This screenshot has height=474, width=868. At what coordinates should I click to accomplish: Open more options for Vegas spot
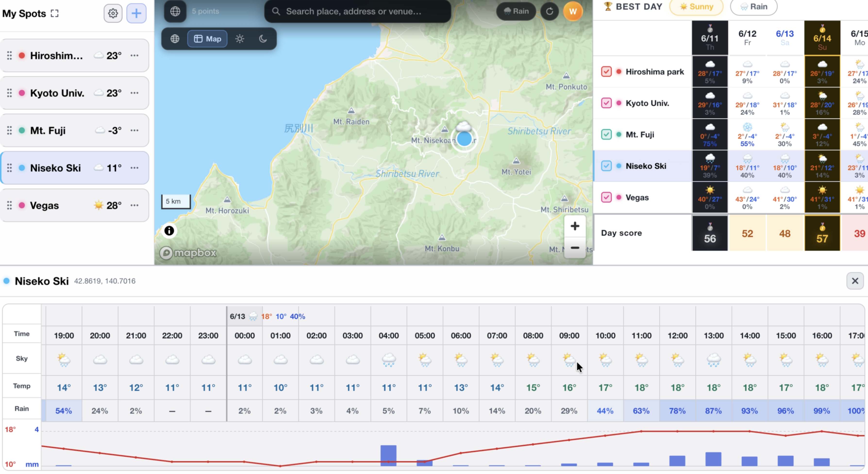134,205
